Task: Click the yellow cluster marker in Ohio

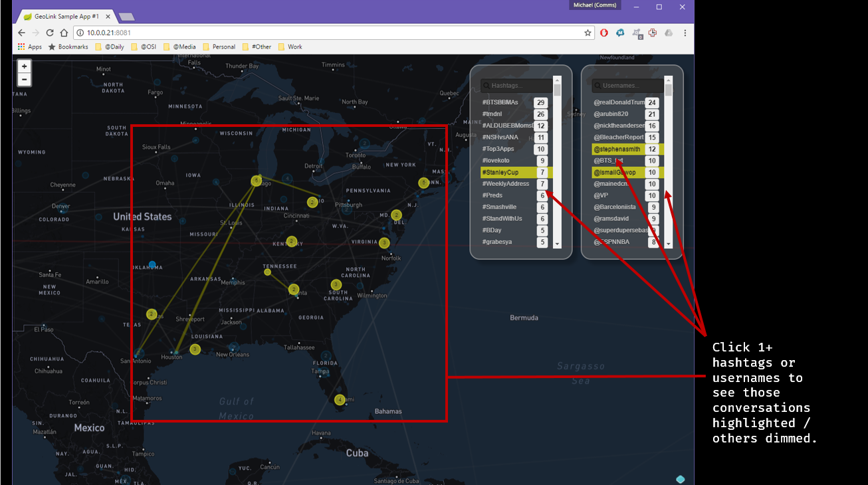Action: click(312, 202)
